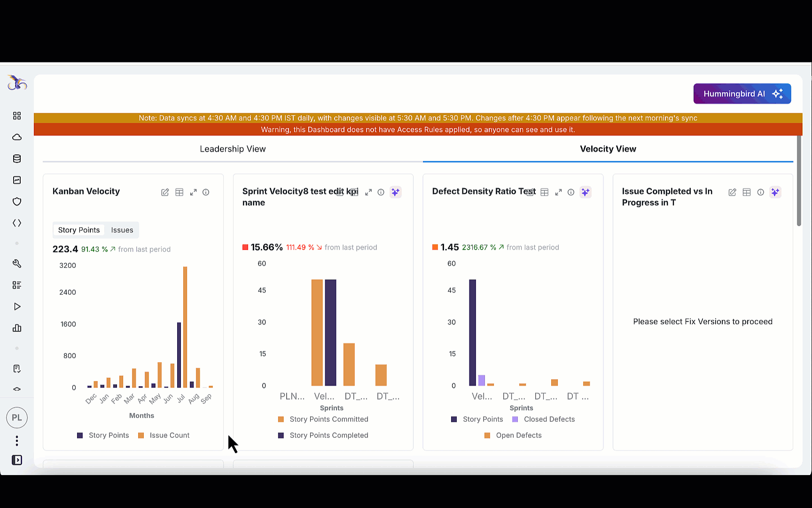Expand the Defect Density Ratio chart
Screen dimensions: 812x508
pyautogui.click(x=558, y=192)
